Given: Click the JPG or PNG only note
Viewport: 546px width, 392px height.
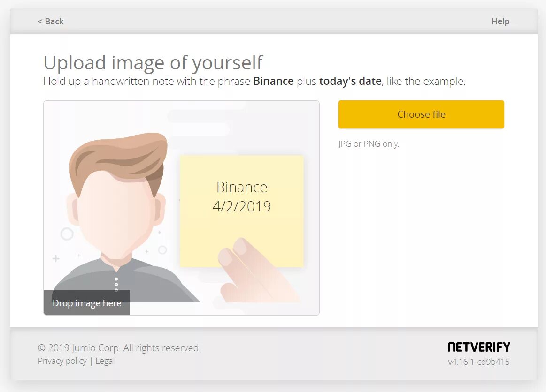Looking at the screenshot, I should click(369, 143).
